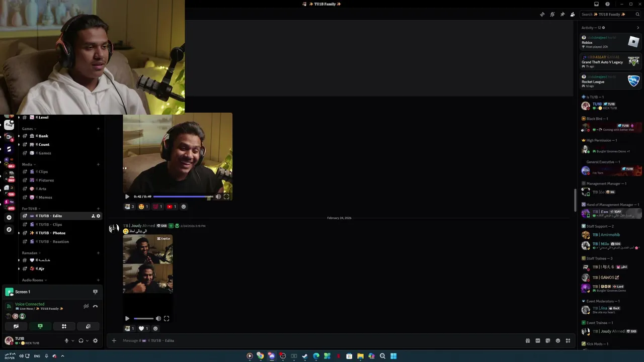Open the Help question mark icon
644x362 pixels.
607,4
